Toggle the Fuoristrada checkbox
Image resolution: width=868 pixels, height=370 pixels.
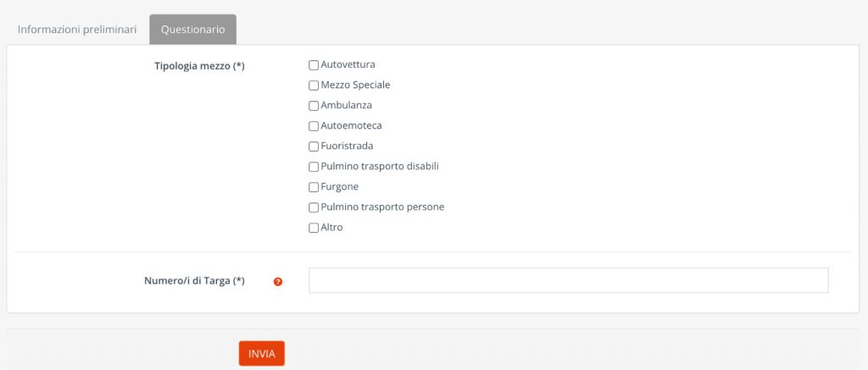click(314, 146)
